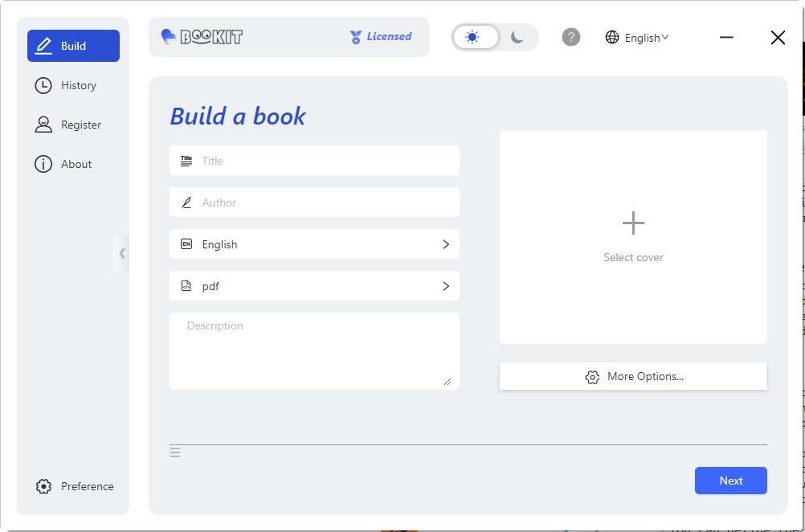Click into the Description text area
Image resolution: width=805 pixels, height=532 pixels.
pos(314,351)
